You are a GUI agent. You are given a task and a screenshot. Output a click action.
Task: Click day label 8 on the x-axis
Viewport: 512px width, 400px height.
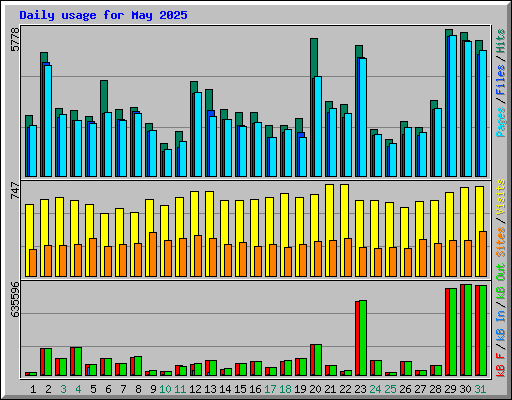coord(138,389)
